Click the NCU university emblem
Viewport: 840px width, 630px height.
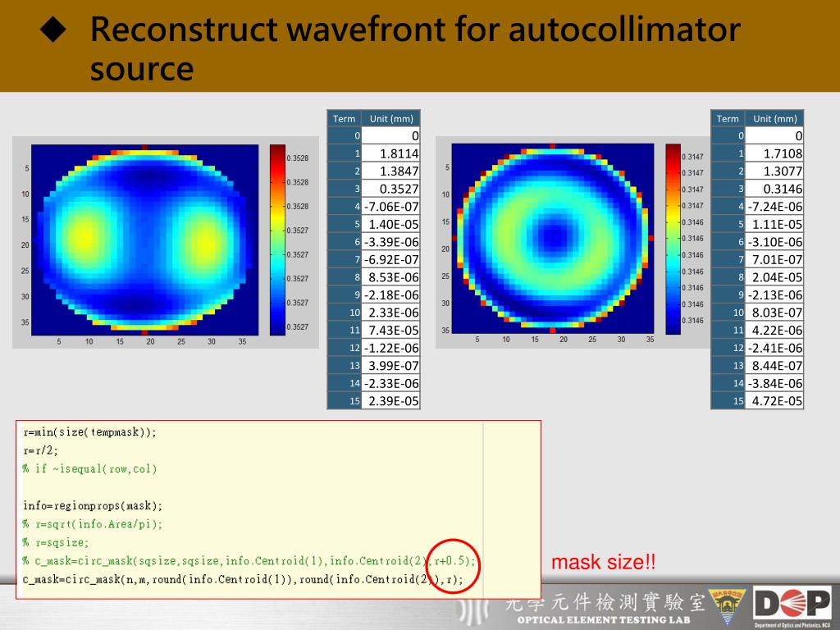coord(728,607)
